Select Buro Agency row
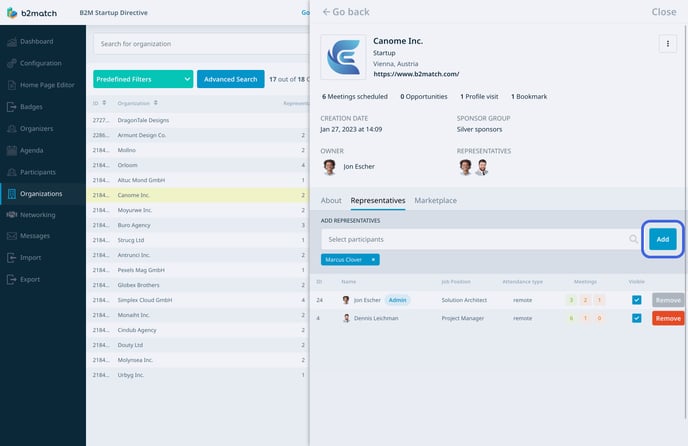The image size is (688, 446). point(198,225)
